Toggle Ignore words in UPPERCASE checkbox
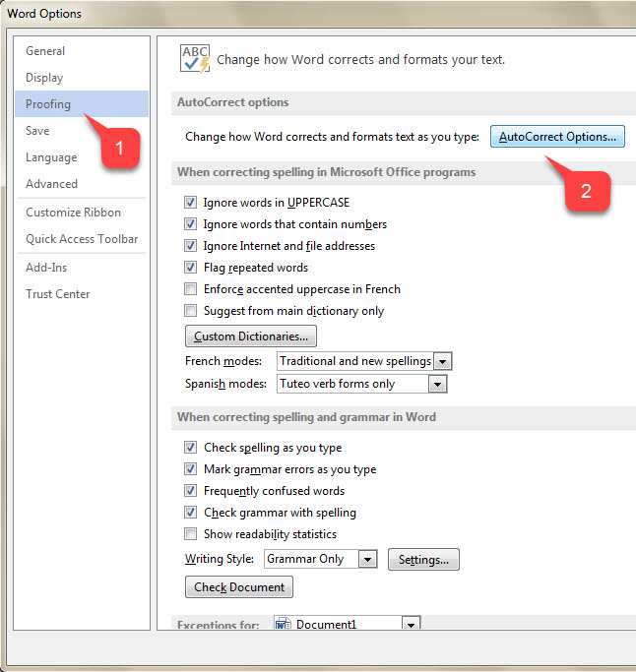The width and height of the screenshot is (636, 672). click(191, 203)
